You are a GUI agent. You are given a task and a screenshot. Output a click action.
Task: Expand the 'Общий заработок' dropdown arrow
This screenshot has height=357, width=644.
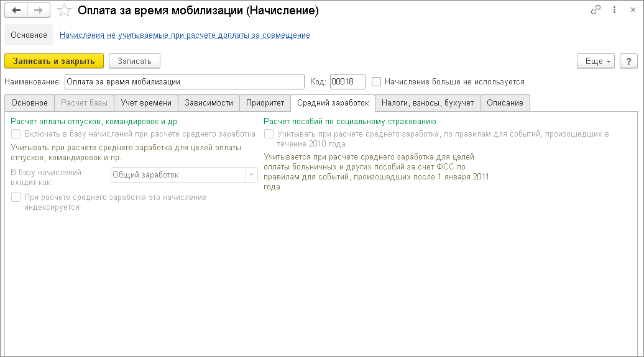251,175
